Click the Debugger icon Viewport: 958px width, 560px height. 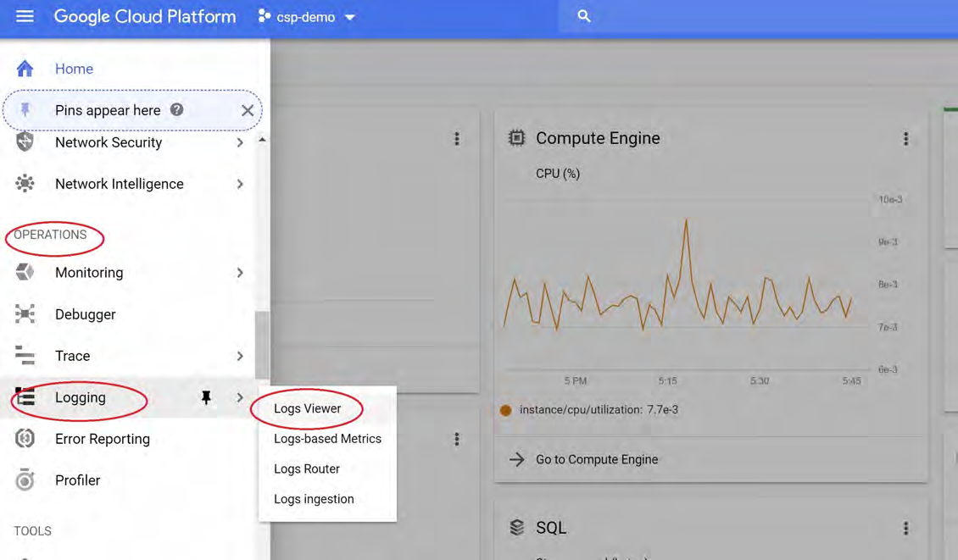tap(25, 314)
